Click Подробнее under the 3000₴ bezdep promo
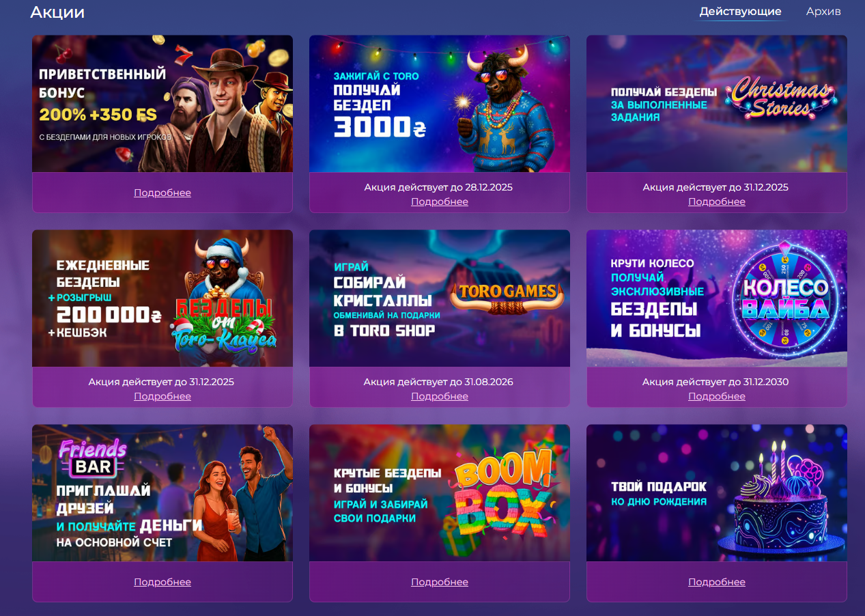The height and width of the screenshot is (616, 865). pos(440,201)
